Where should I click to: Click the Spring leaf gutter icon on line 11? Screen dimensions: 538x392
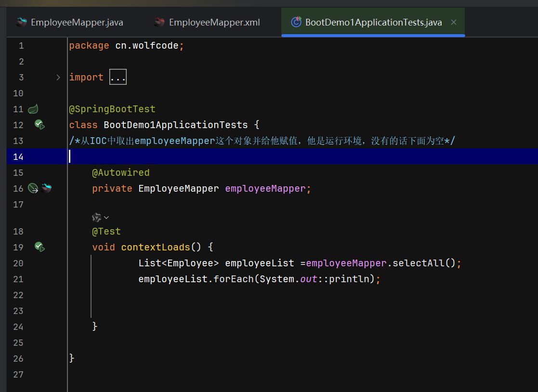coord(33,109)
